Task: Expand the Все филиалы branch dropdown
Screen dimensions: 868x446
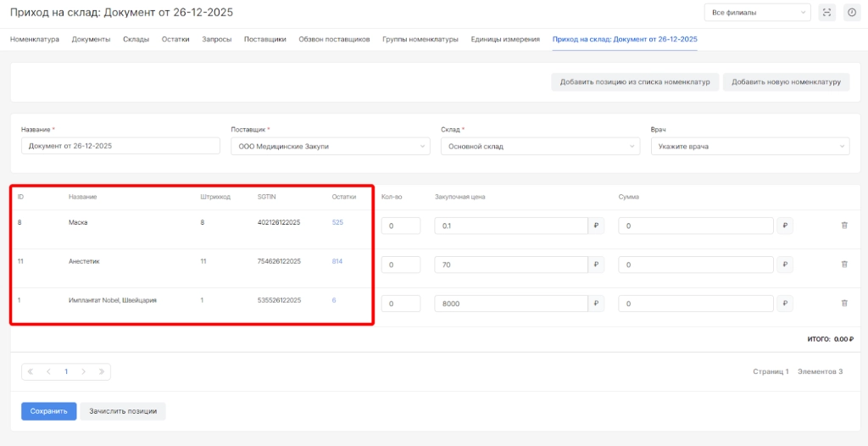Action: tap(757, 13)
